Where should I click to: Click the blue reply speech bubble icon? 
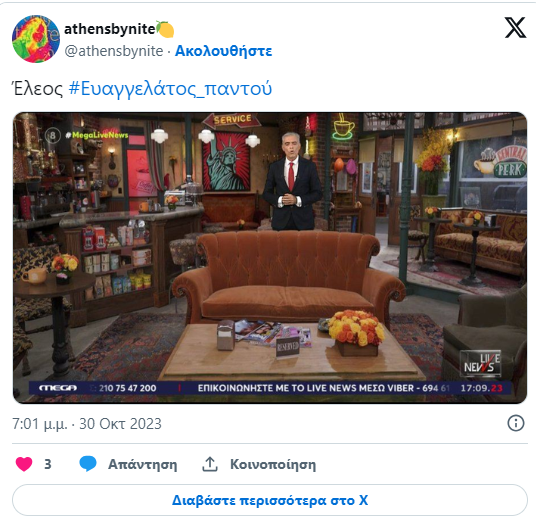point(88,464)
